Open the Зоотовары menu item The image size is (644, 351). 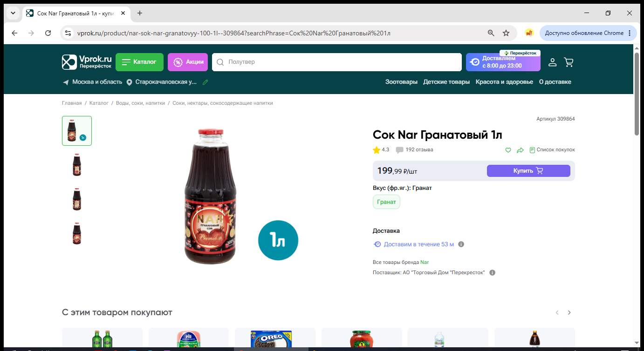pos(401,82)
